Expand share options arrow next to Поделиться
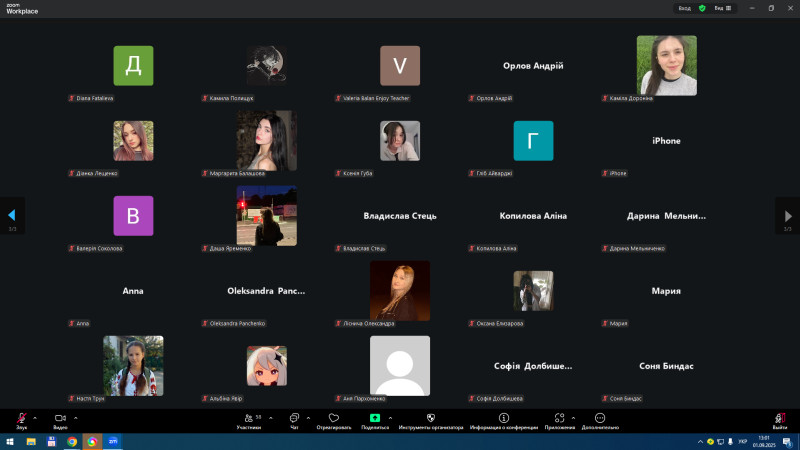 390,417
